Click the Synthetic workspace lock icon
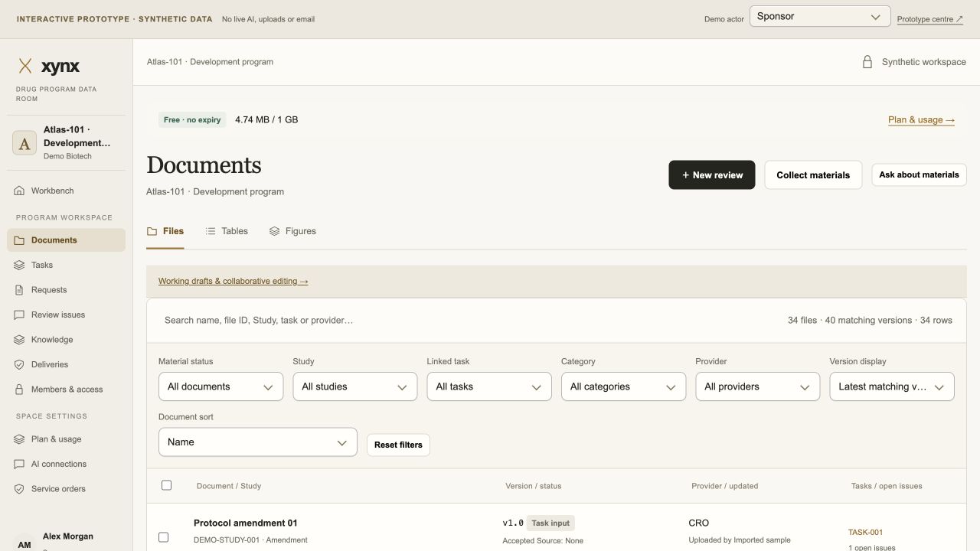 tap(867, 62)
